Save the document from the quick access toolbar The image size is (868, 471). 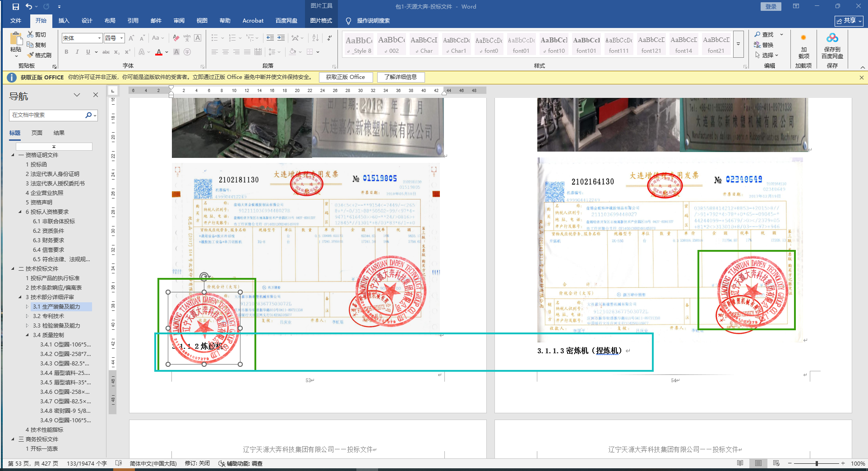point(16,7)
